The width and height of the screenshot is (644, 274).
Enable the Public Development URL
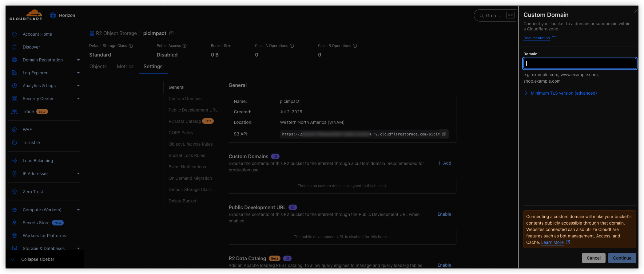click(x=444, y=214)
